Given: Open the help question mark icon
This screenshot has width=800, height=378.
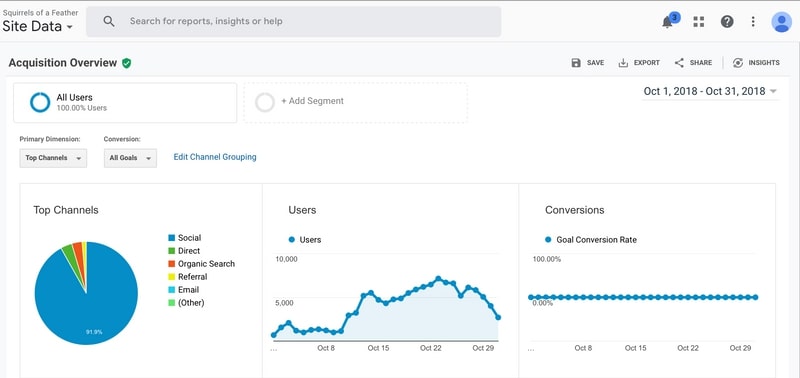Looking at the screenshot, I should pyautogui.click(x=727, y=21).
